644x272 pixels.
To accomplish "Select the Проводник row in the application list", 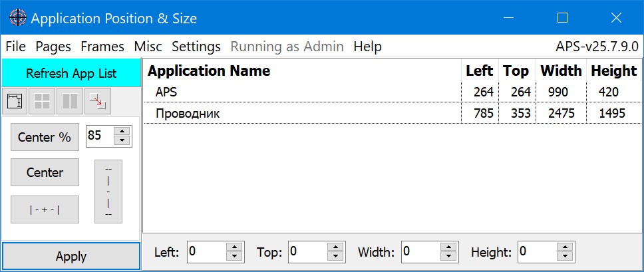I will pos(188,114).
